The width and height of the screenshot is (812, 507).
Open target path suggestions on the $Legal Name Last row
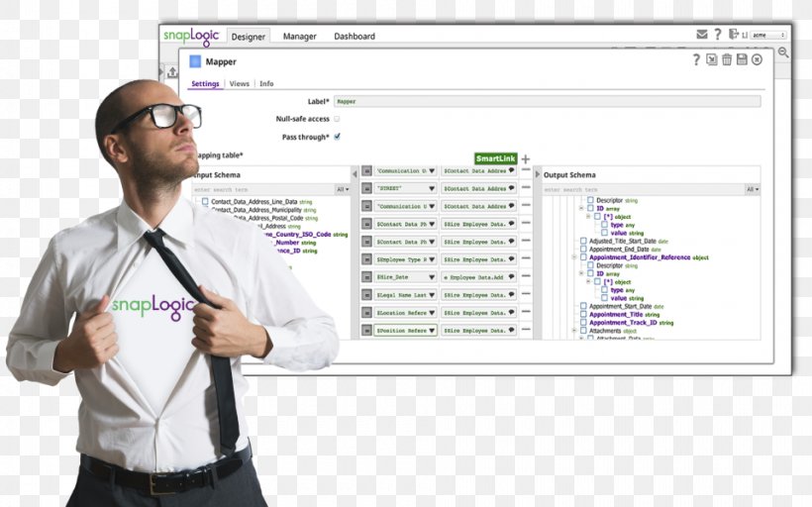[x=512, y=294]
